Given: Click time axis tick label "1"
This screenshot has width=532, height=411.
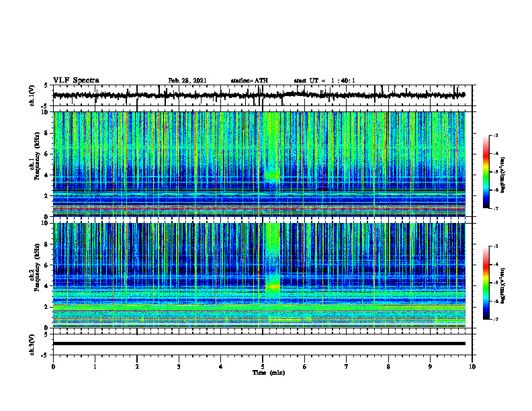Looking at the screenshot, I should (x=95, y=367).
